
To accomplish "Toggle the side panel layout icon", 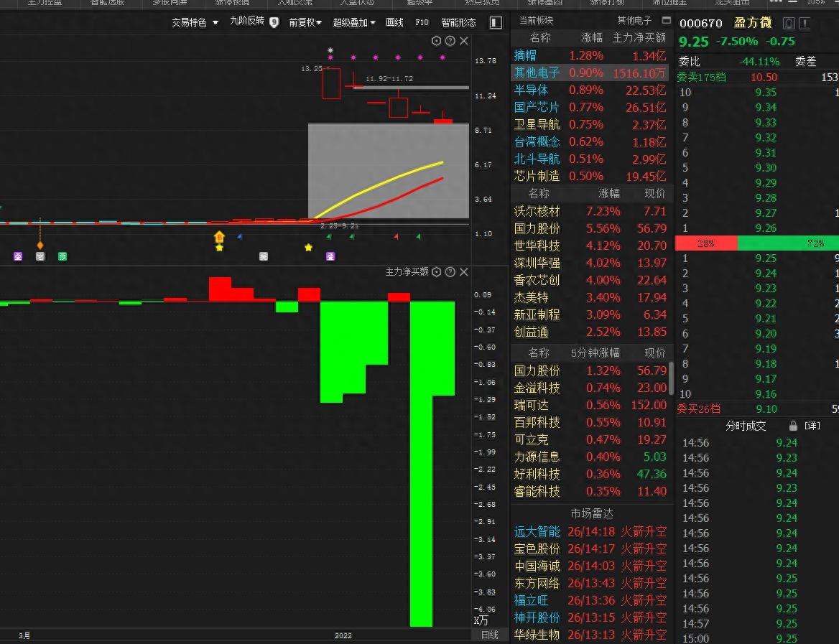I will tap(496, 23).
